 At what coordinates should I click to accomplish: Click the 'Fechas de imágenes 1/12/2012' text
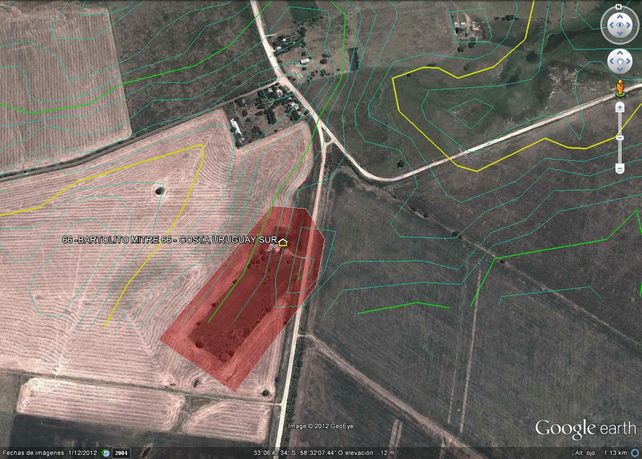(50, 452)
